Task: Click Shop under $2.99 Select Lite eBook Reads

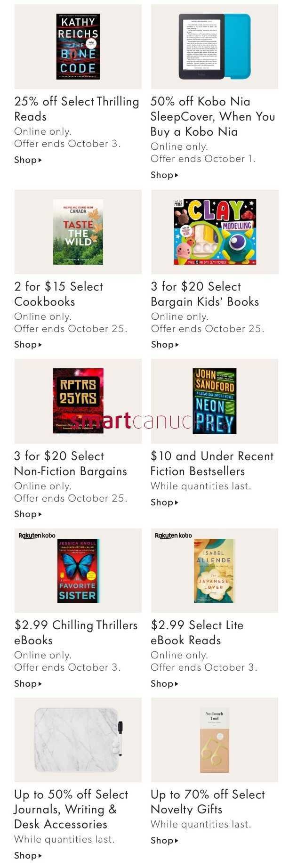Action: point(165,684)
